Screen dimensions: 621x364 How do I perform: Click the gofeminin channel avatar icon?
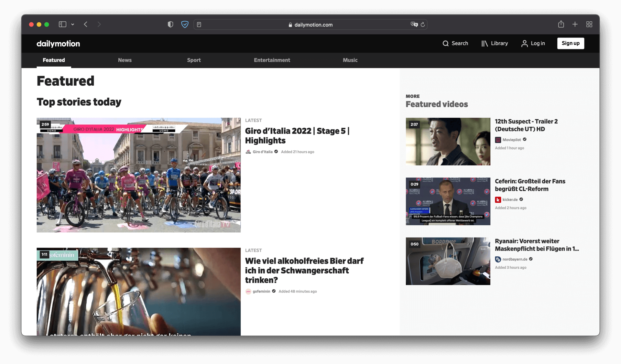248,291
